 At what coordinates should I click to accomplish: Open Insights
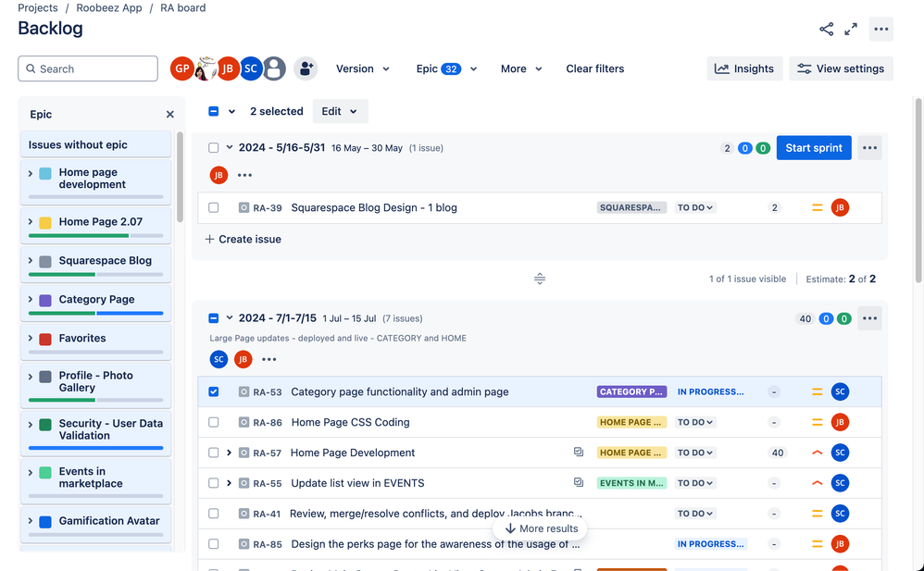coord(744,68)
